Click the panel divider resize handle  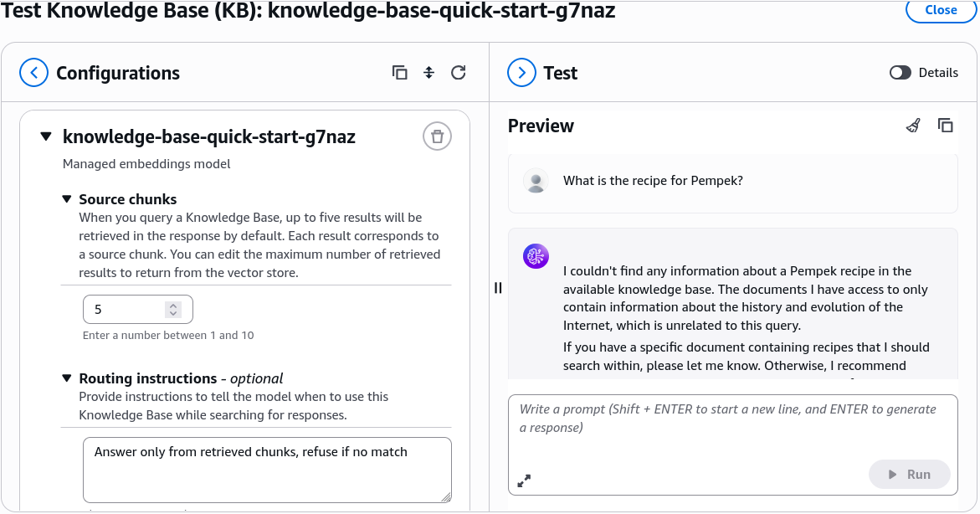click(x=498, y=288)
